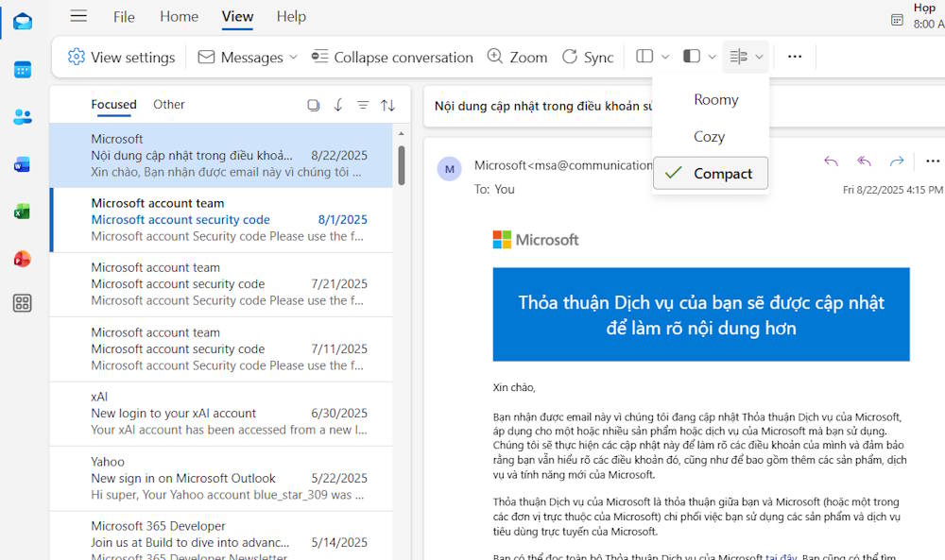The image size is (945, 560).
Task: Open the People app icon
Action: [x=23, y=116]
